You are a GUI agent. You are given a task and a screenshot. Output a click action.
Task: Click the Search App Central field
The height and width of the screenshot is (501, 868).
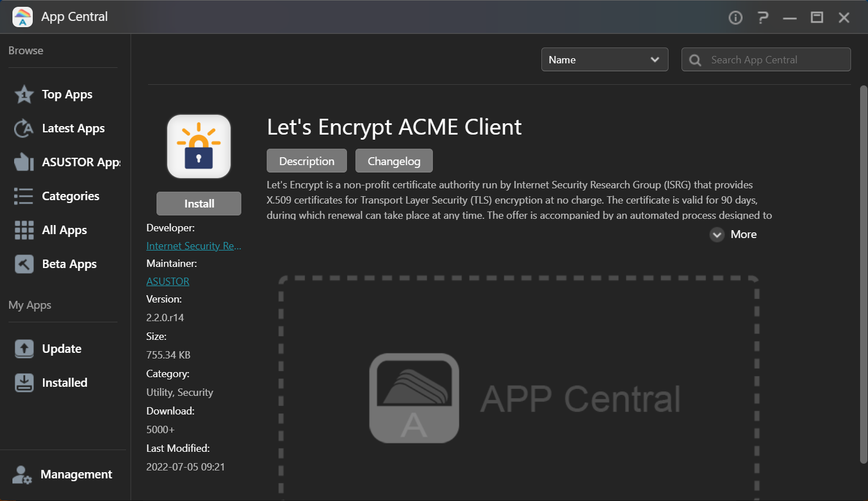tap(766, 59)
